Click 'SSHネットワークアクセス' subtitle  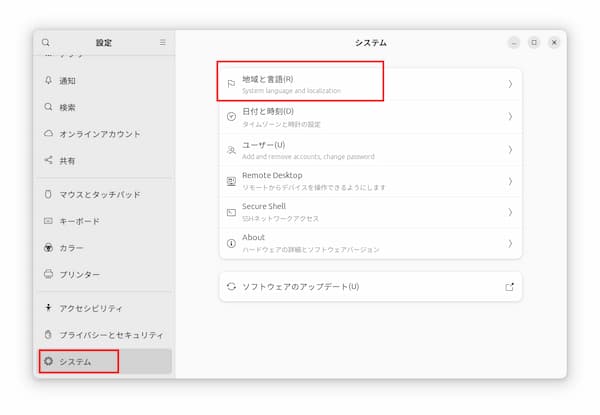pyautogui.click(x=280, y=219)
